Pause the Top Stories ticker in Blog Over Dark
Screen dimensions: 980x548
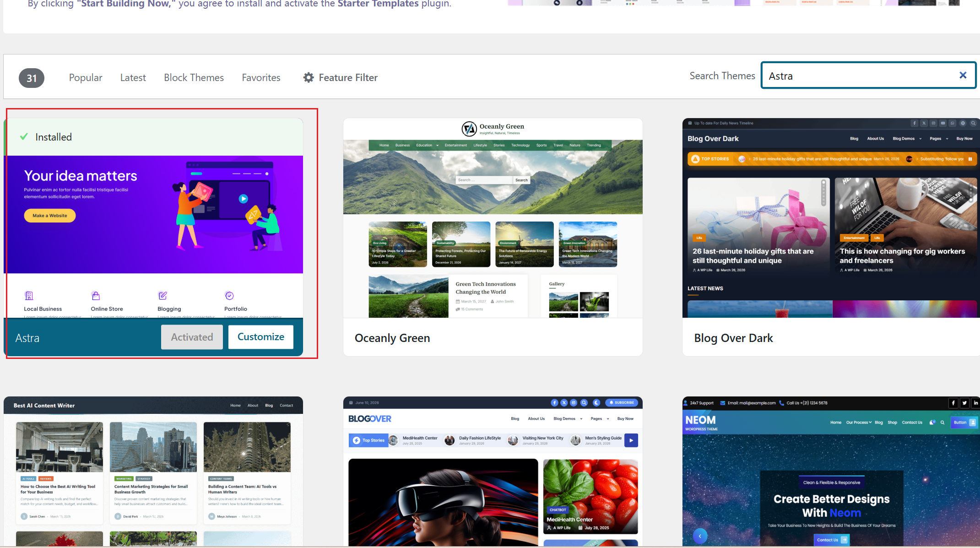click(x=970, y=159)
